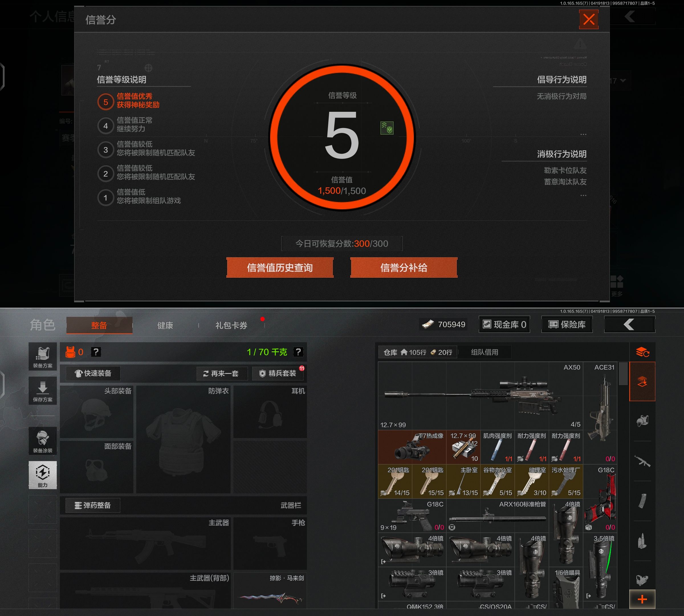The width and height of the screenshot is (684, 616).
Task: Click the stack-refresh sort icon in warehouse sidebar
Action: pos(642,352)
